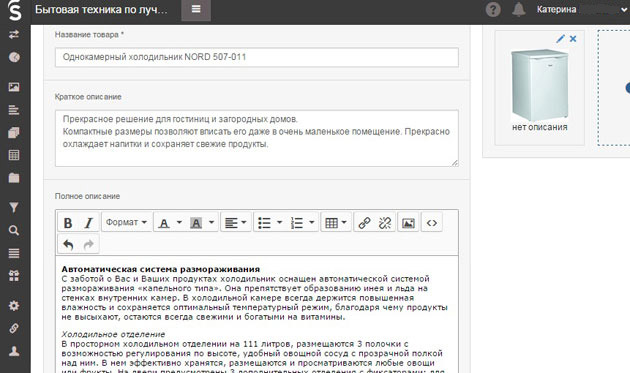The image size is (630, 373).
Task: Click the redo arrow in editor
Action: pyautogui.click(x=89, y=244)
